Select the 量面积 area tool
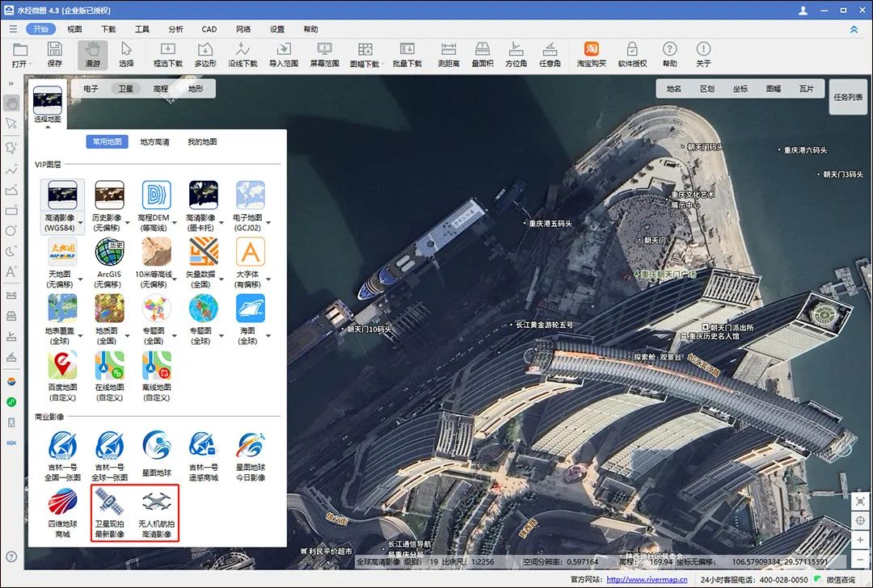 pos(482,54)
